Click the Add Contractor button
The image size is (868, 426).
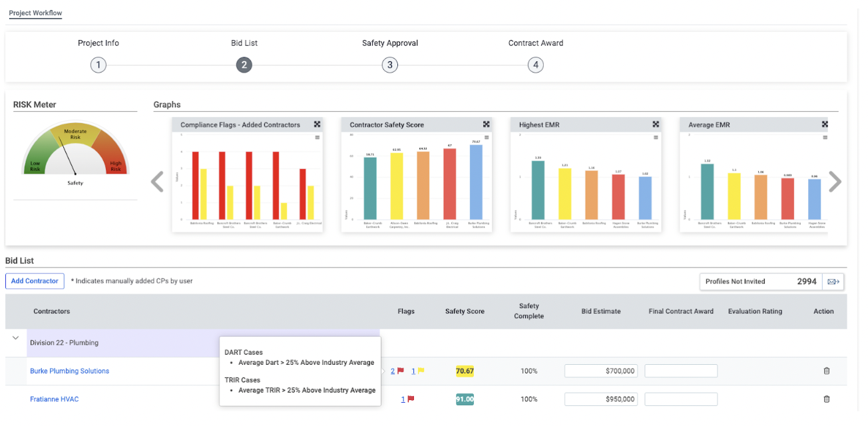tap(35, 281)
